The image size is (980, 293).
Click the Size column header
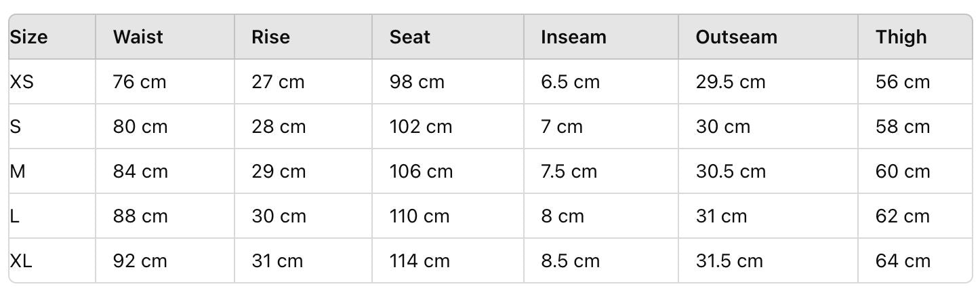click(x=28, y=37)
